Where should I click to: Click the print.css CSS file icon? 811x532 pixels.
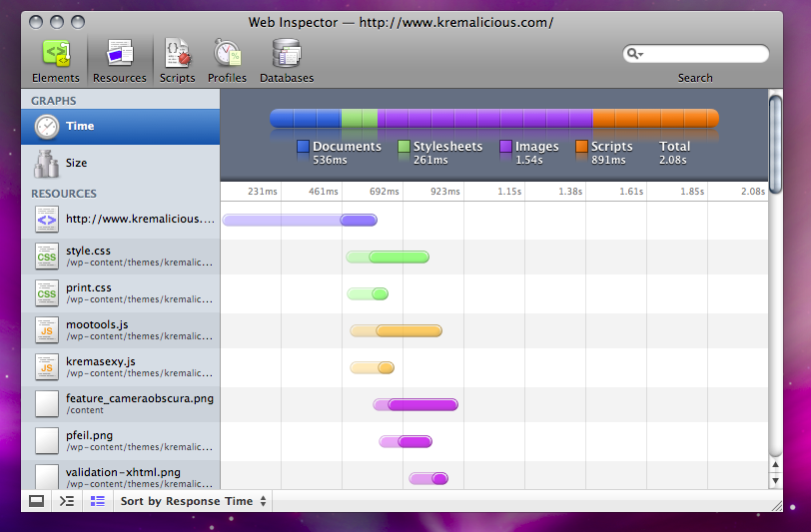pos(47,293)
